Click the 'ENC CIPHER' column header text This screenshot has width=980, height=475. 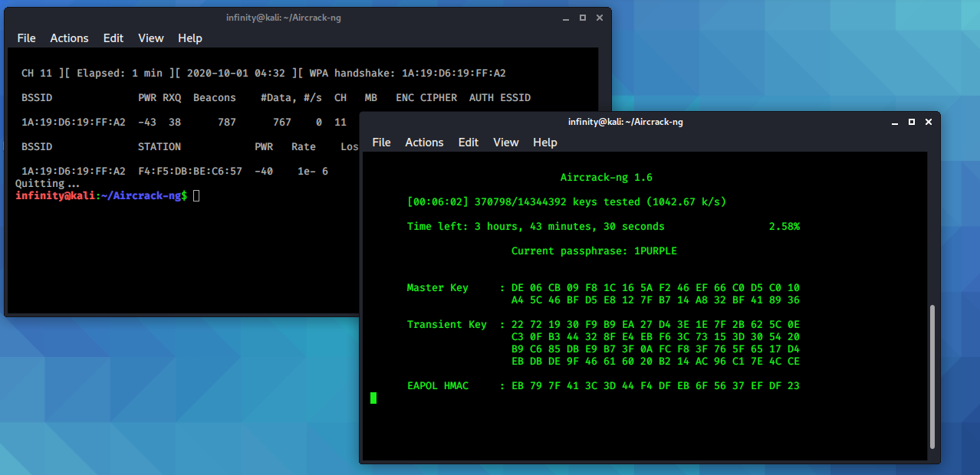426,98
